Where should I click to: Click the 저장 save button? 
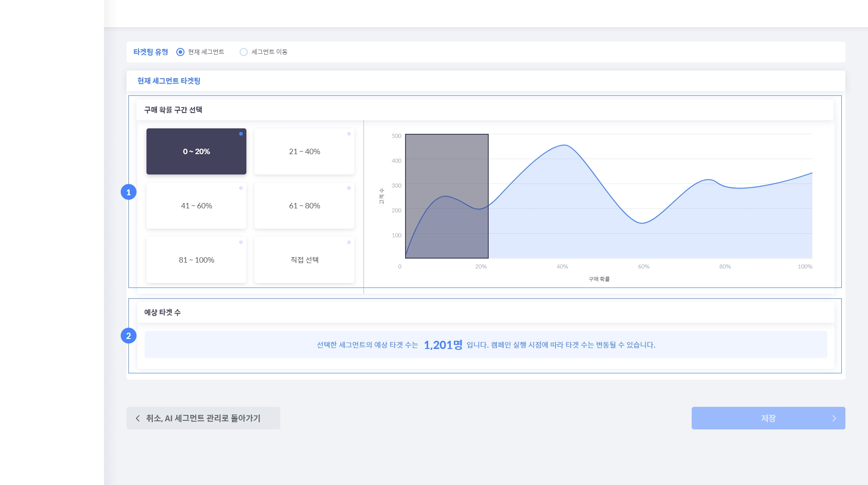[x=768, y=418]
